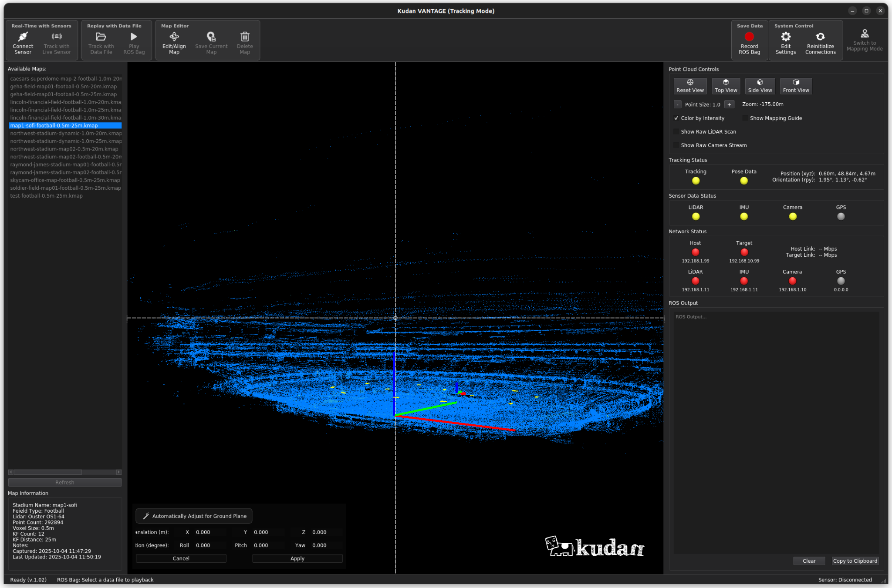Enable Show Raw LiDAR Scan
This screenshot has width=892, height=588.
676,132
